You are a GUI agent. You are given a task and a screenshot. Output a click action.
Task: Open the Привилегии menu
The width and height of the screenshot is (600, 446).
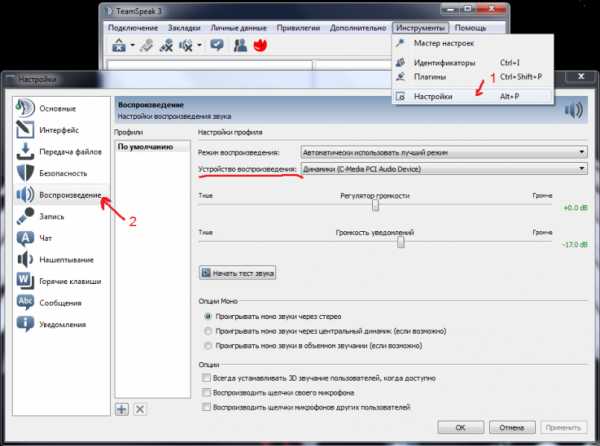click(298, 28)
